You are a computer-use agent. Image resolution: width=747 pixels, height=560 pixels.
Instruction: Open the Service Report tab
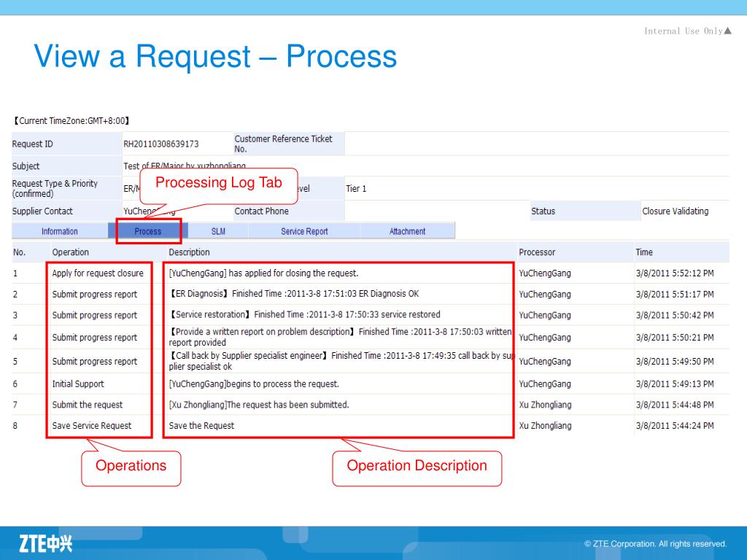pyautogui.click(x=304, y=231)
